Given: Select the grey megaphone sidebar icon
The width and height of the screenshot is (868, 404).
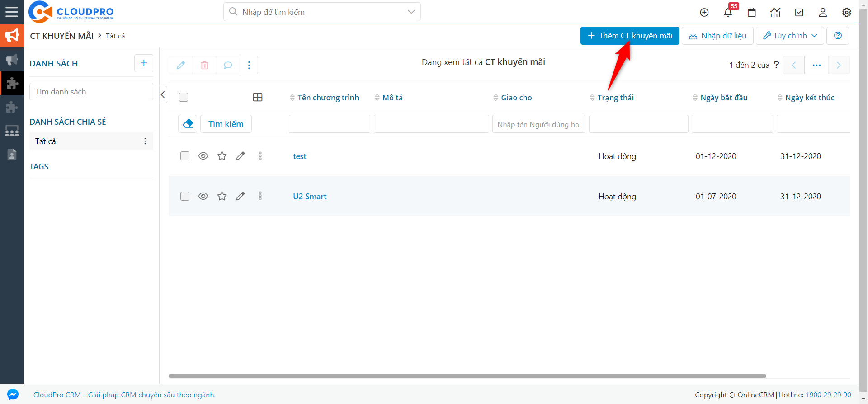Looking at the screenshot, I should (x=12, y=60).
